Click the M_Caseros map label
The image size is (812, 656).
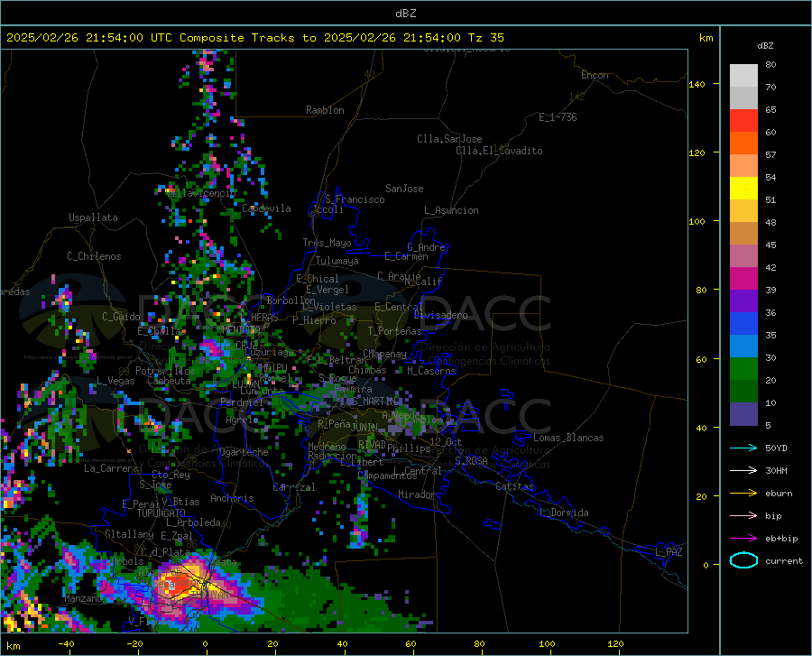(x=431, y=371)
